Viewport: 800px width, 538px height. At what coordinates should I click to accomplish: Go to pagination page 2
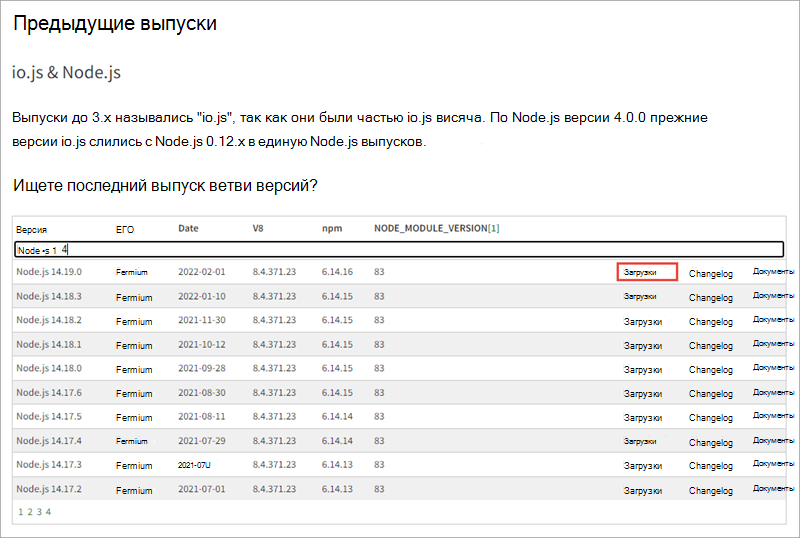(x=30, y=512)
